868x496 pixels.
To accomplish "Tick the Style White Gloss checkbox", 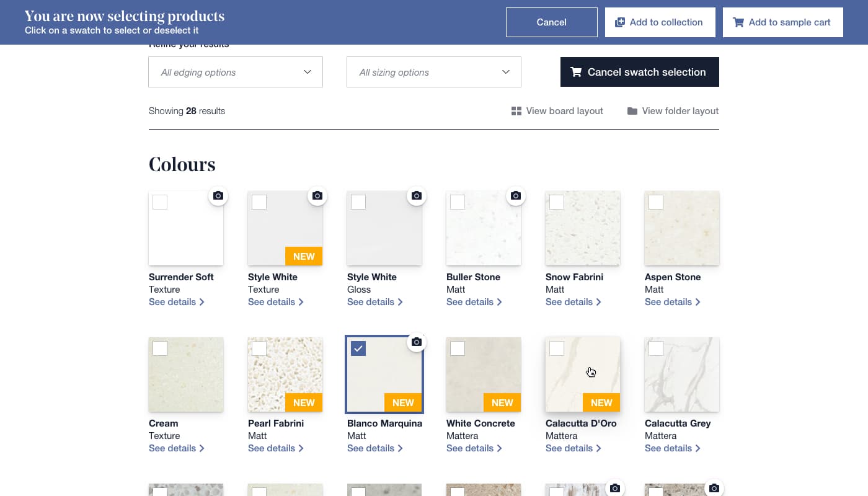I will click(358, 202).
